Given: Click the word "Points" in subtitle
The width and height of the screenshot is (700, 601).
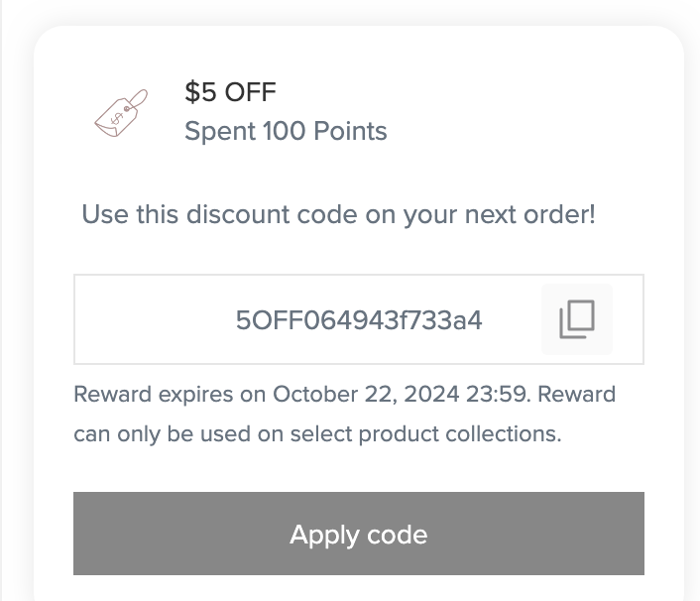Looking at the screenshot, I should tap(350, 131).
